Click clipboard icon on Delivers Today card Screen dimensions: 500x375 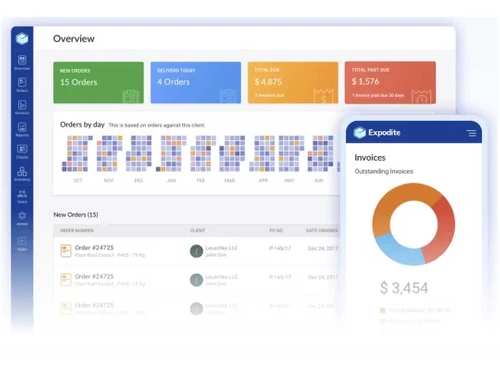(228, 96)
